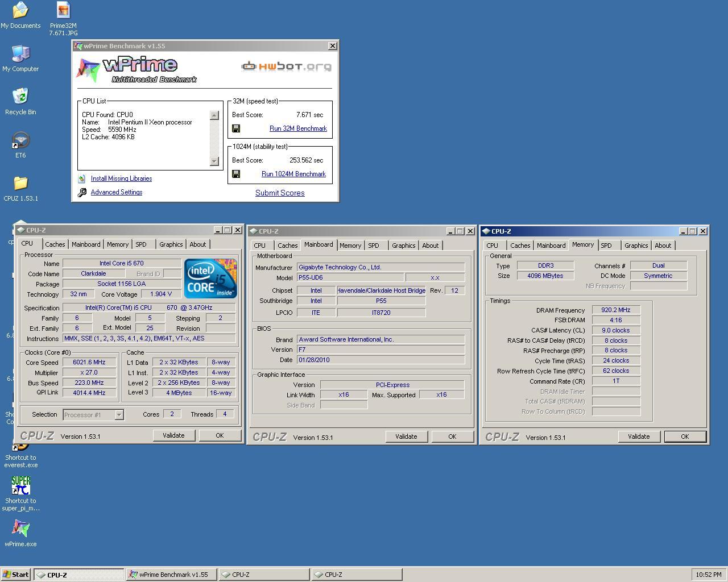Viewport: 728px width, 582px height.
Task: Switch to Mainboard tab in left CPU-Z window
Action: tap(86, 244)
